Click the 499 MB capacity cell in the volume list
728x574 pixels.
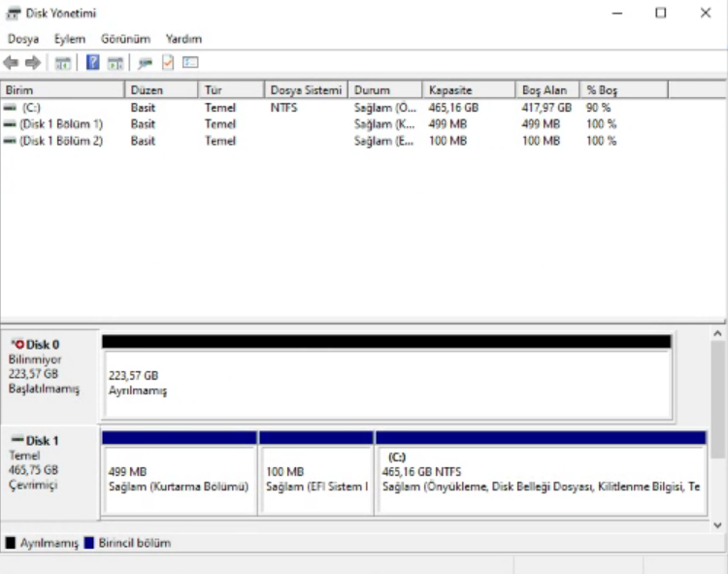coord(447,124)
